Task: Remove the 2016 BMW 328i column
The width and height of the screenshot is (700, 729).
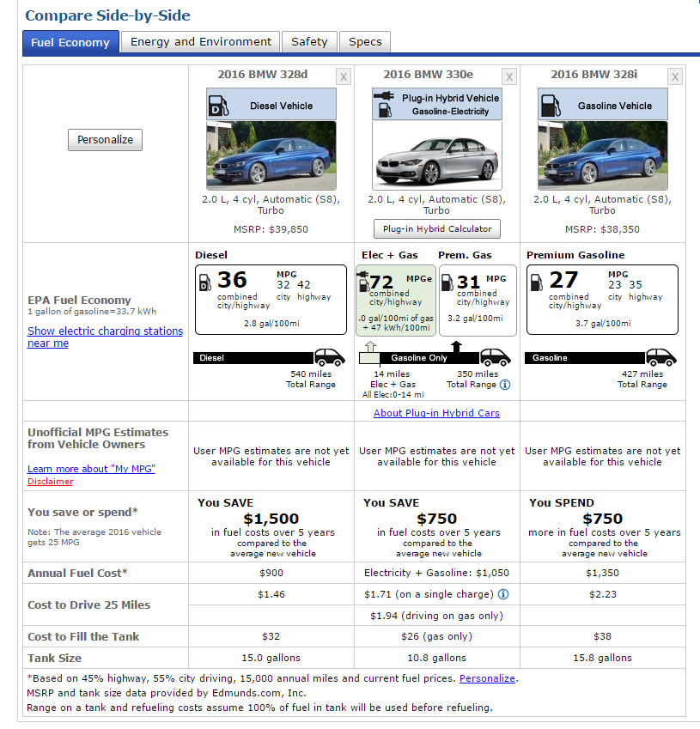Action: 675,77
